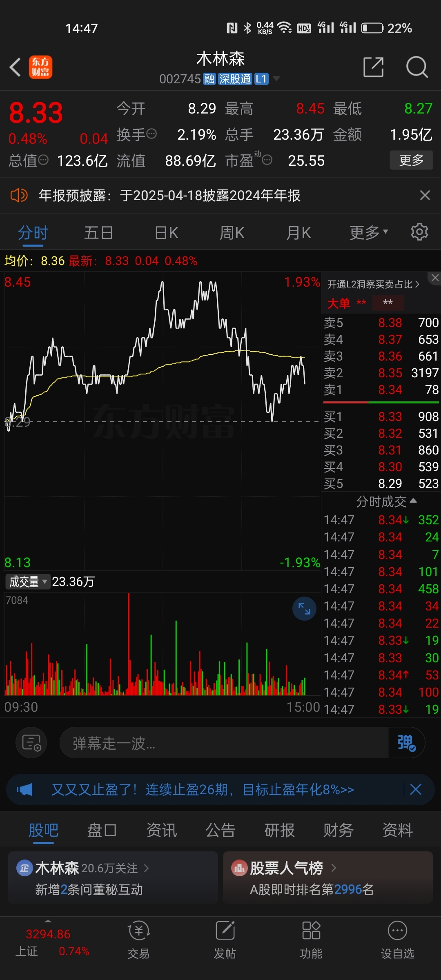The height and width of the screenshot is (980, 441).
Task: Open the search magnifier icon
Action: click(x=417, y=67)
